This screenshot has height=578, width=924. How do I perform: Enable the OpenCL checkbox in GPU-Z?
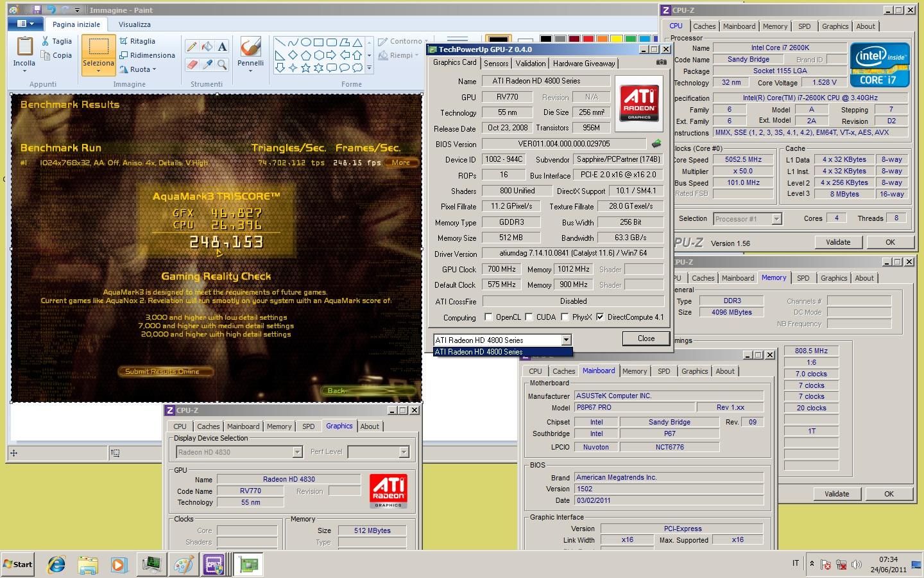pyautogui.click(x=489, y=317)
